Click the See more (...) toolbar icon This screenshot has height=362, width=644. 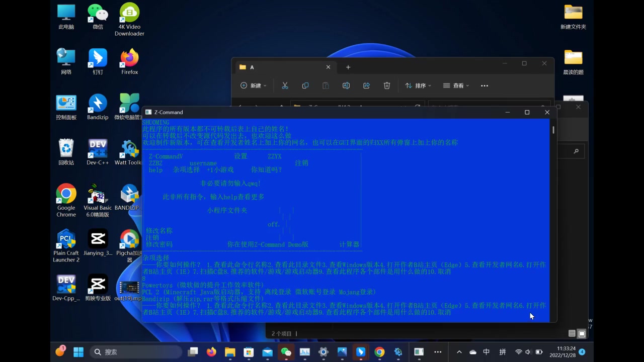coord(484,85)
